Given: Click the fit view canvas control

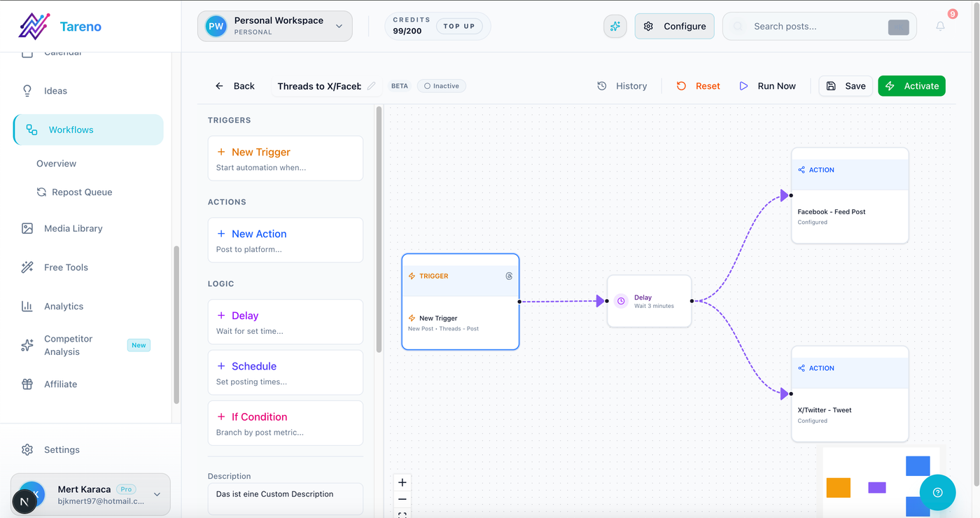Looking at the screenshot, I should (402, 514).
